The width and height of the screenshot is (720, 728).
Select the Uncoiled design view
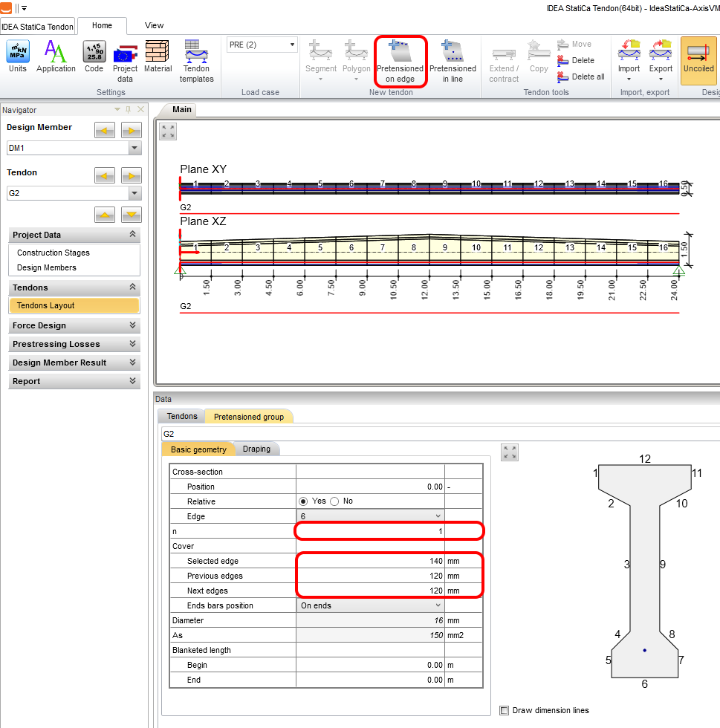pos(698,56)
